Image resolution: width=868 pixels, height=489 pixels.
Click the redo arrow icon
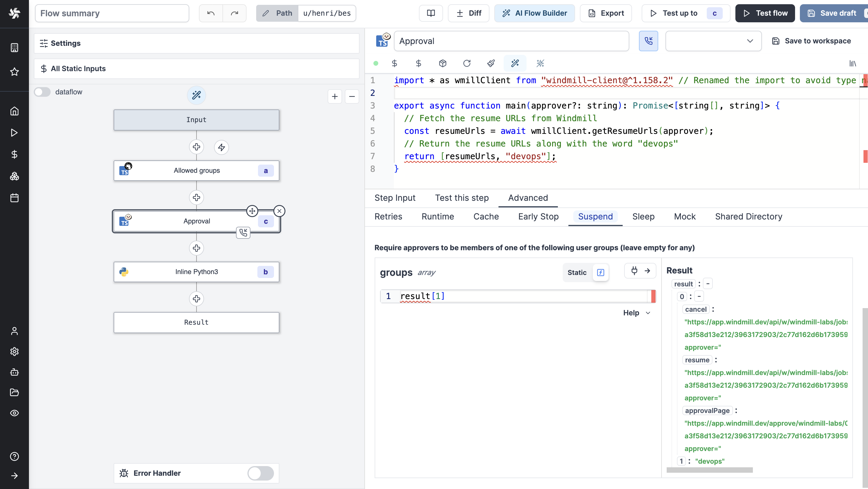coord(234,13)
